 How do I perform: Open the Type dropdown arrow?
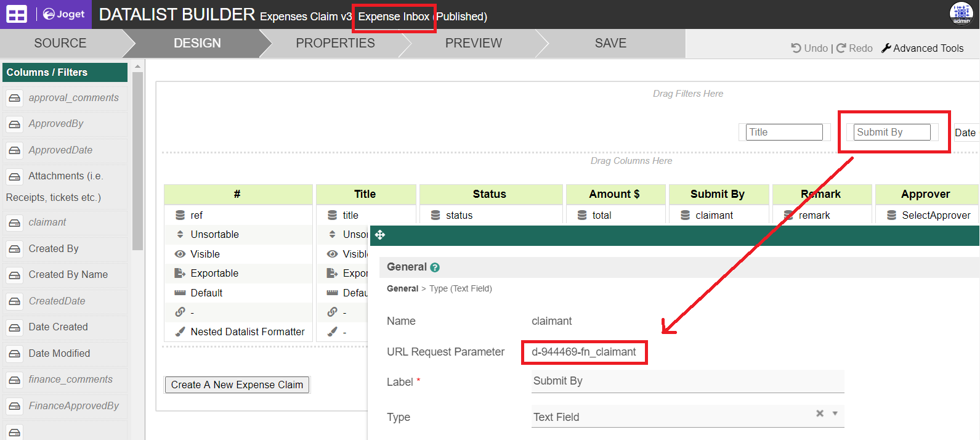click(835, 414)
